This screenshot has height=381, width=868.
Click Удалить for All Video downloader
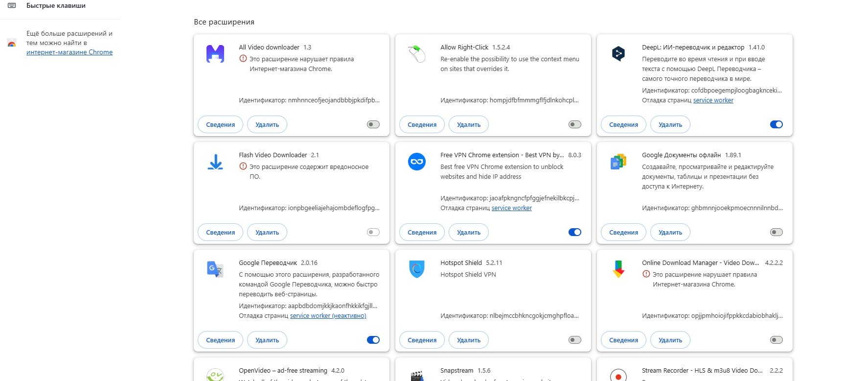click(267, 124)
